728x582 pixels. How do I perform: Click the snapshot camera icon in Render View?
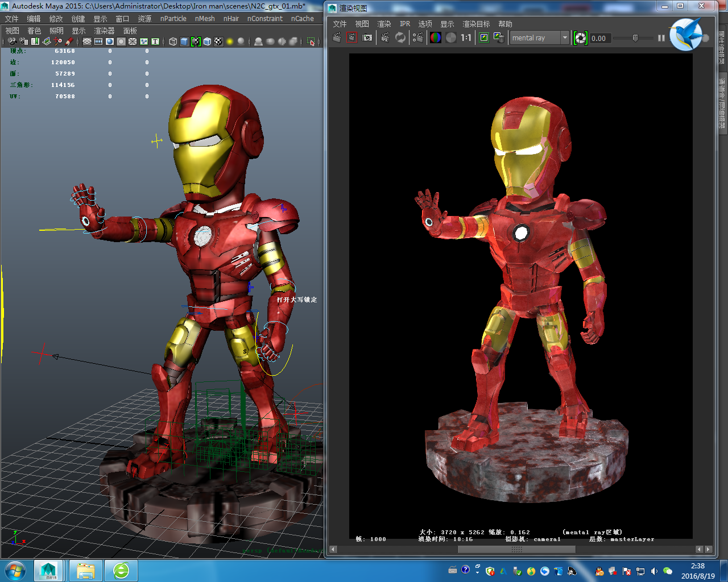tap(367, 38)
